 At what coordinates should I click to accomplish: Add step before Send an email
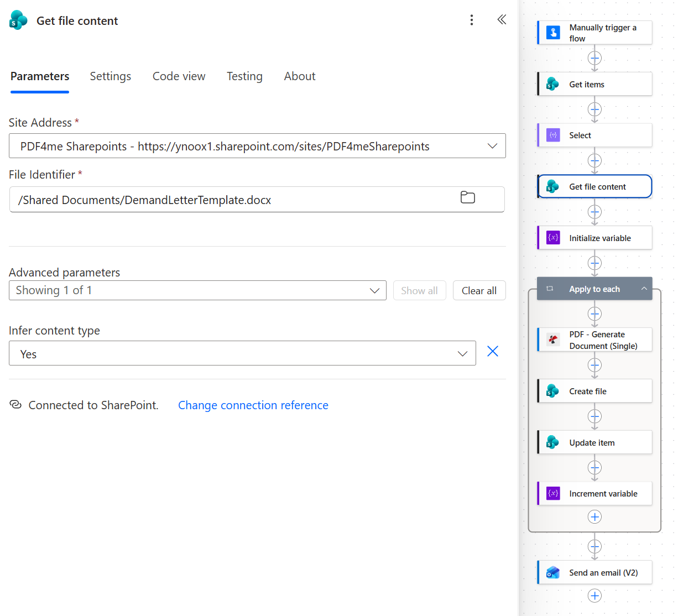[594, 547]
